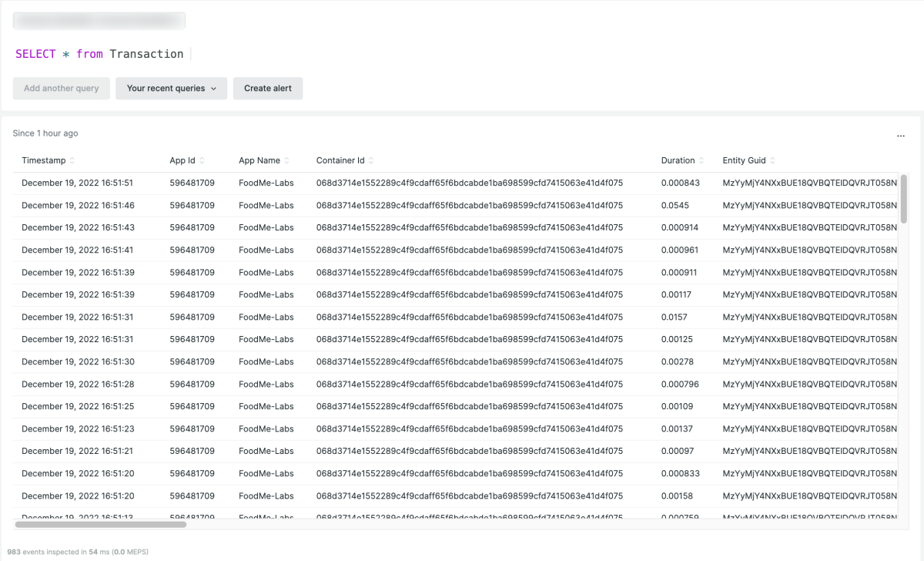Sort the table by Entity Guid

coord(743,160)
